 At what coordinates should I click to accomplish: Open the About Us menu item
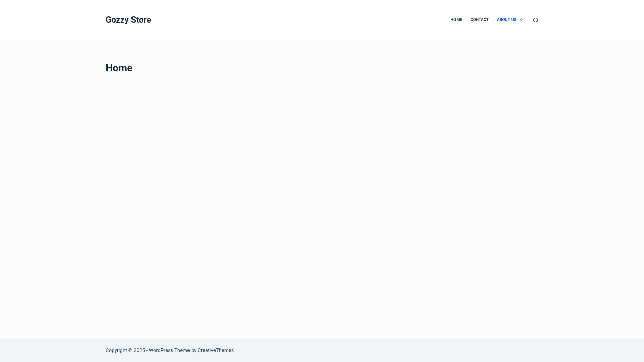click(x=506, y=20)
